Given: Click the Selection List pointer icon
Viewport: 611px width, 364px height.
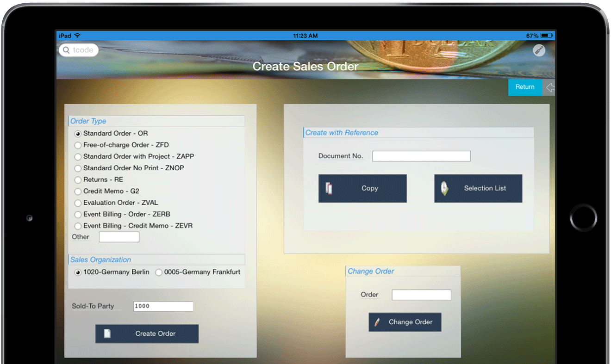Looking at the screenshot, I should click(444, 188).
